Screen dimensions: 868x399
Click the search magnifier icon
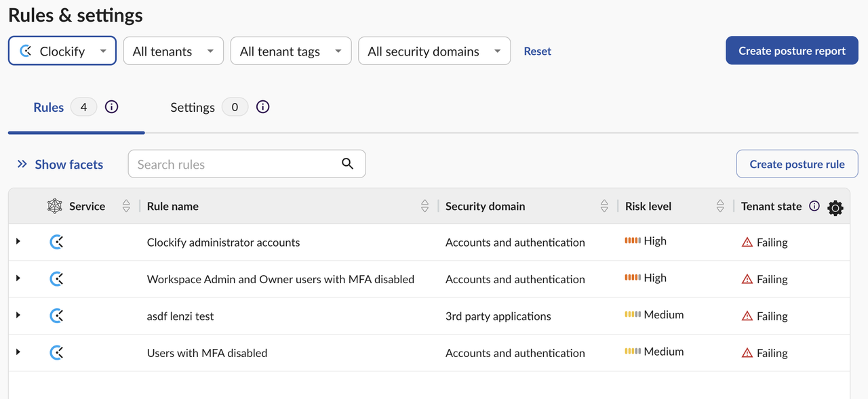click(348, 163)
